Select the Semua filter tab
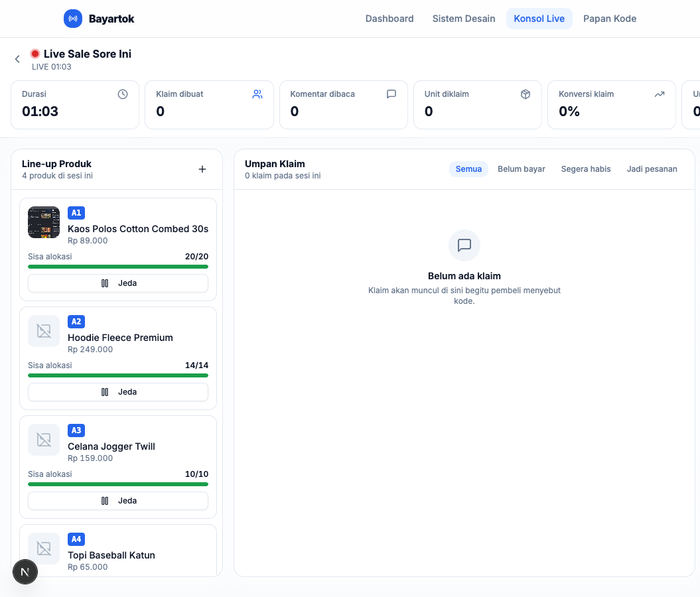Image resolution: width=700 pixels, height=597 pixels. pyautogui.click(x=468, y=169)
